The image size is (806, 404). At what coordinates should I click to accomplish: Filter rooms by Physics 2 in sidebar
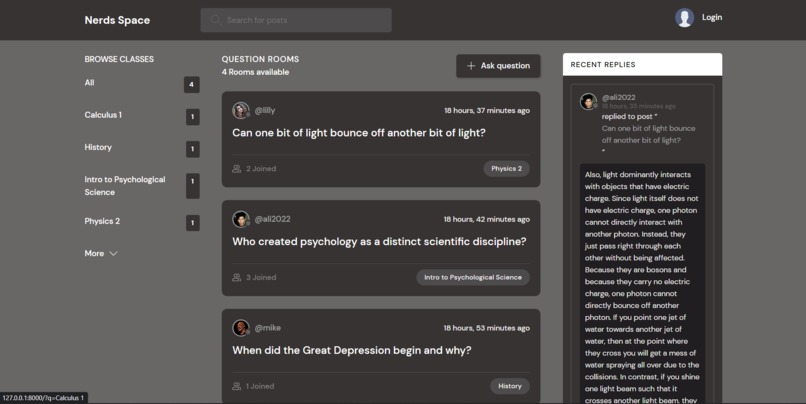point(102,221)
